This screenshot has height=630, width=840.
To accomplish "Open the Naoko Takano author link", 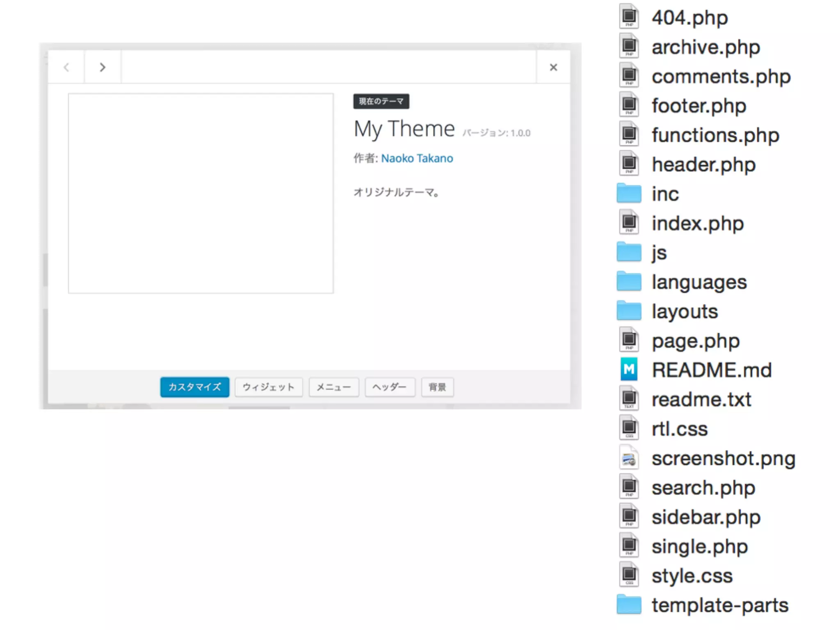I will (x=417, y=158).
